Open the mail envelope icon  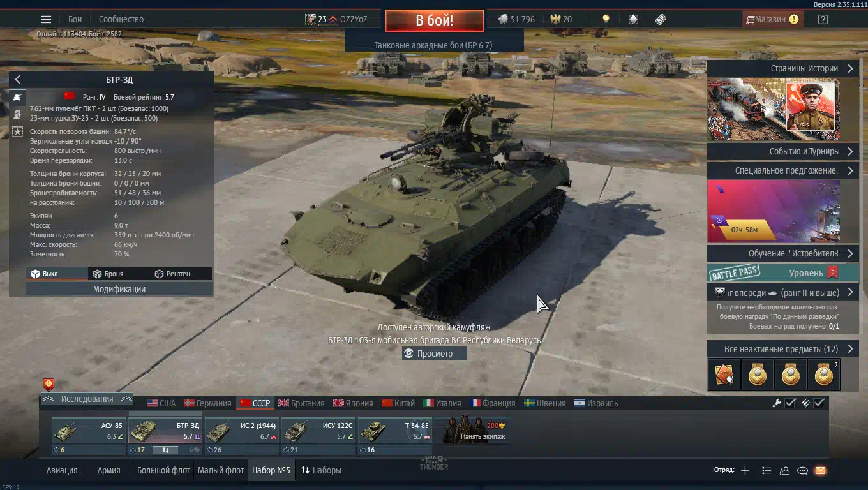coord(820,470)
